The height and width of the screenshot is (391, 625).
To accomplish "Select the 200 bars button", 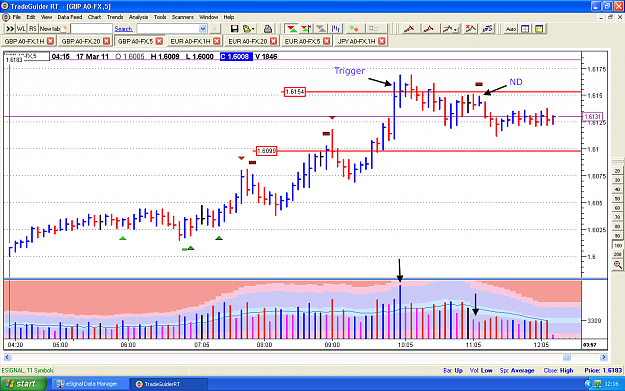I will [617, 254].
